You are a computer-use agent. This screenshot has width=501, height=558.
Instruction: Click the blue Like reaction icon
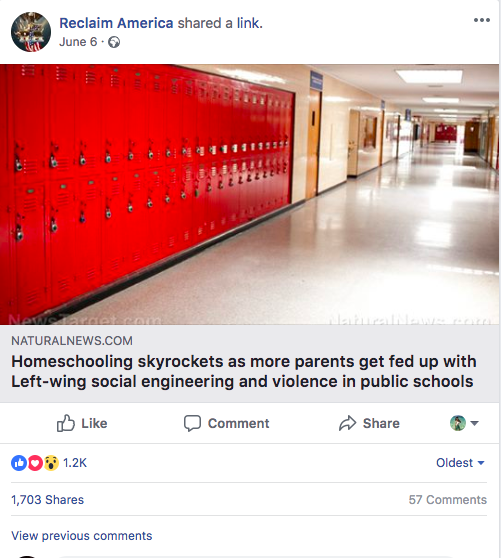19,463
